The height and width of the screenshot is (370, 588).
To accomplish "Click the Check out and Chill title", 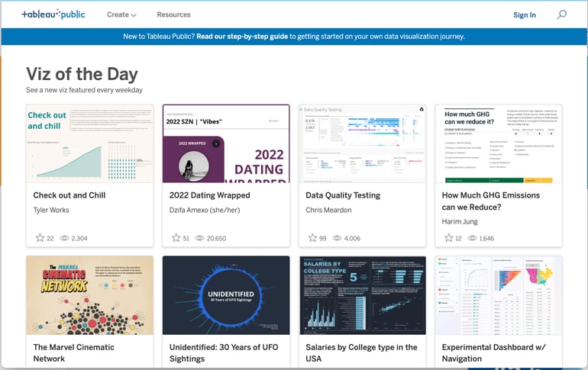I will pos(69,195).
